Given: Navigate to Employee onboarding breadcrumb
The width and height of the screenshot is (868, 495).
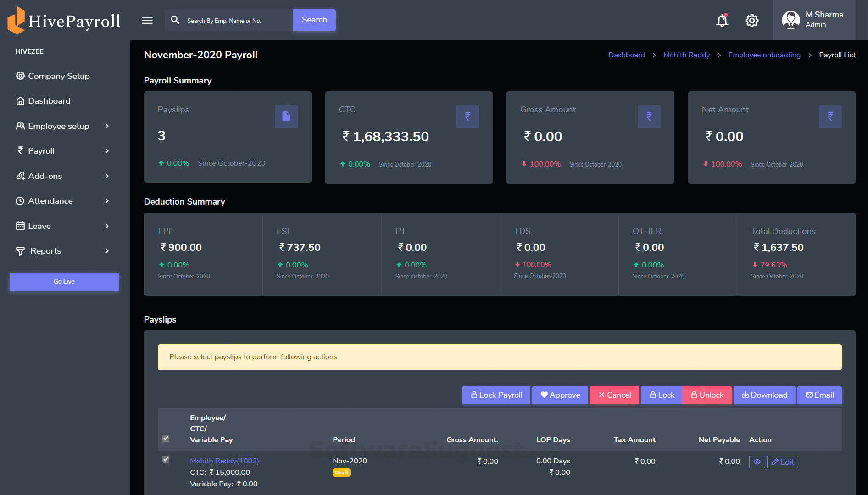Looking at the screenshot, I should tap(764, 55).
